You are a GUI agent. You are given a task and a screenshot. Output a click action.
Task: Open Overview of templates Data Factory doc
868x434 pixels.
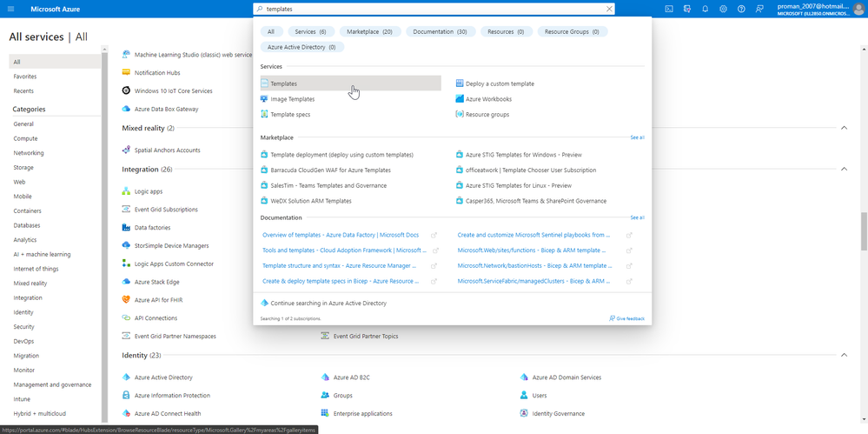tap(341, 235)
